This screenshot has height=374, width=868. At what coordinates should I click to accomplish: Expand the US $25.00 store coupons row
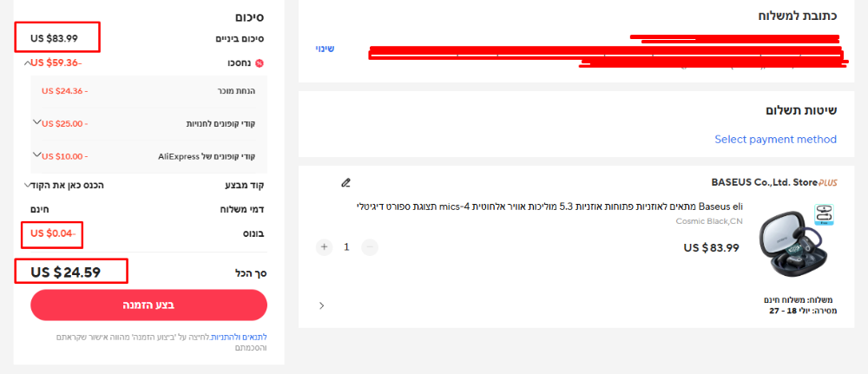[x=37, y=121]
